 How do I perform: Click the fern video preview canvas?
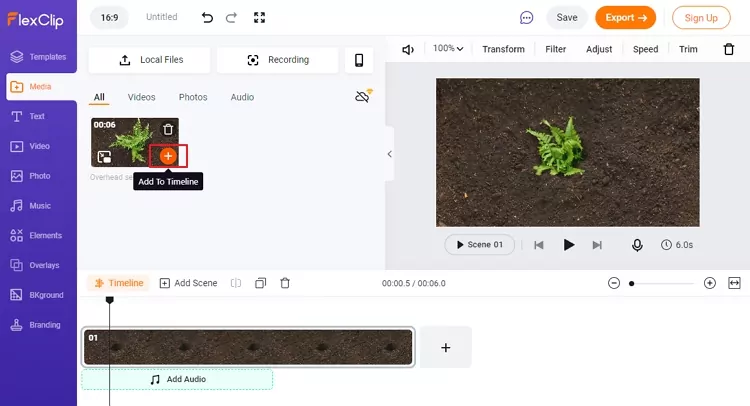567,152
